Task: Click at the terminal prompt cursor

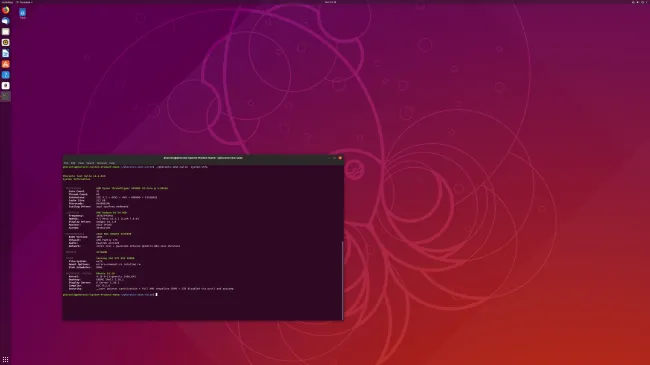Action: [156, 294]
